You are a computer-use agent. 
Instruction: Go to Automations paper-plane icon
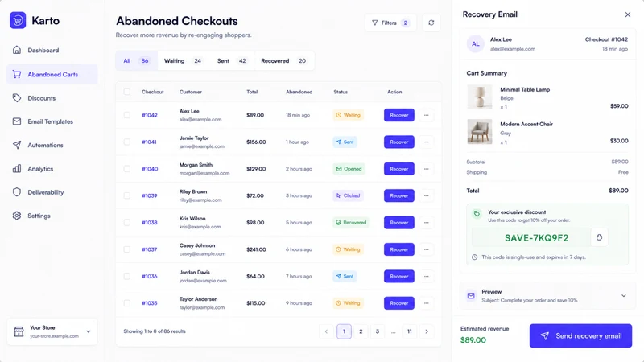[x=17, y=145]
